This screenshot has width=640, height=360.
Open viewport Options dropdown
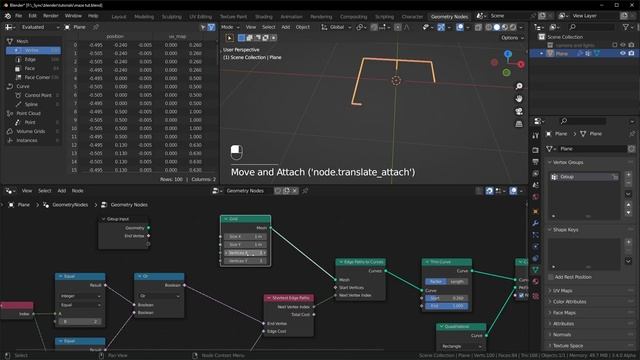512,38
